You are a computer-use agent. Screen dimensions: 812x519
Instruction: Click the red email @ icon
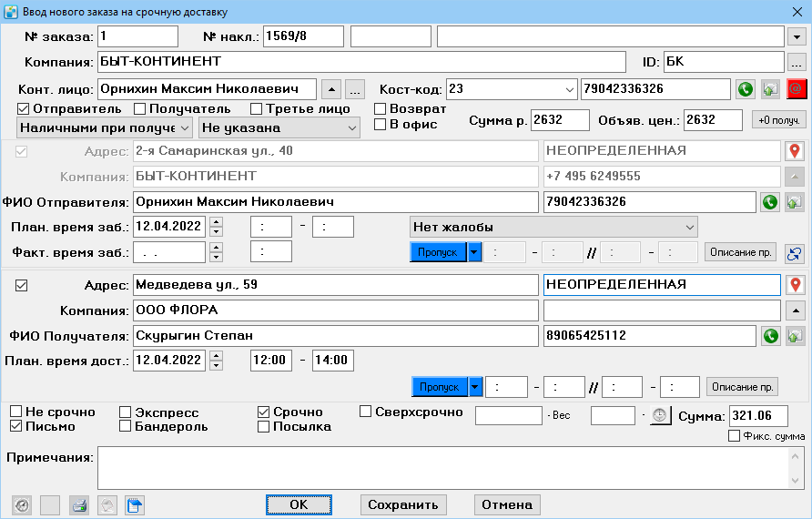point(796,89)
